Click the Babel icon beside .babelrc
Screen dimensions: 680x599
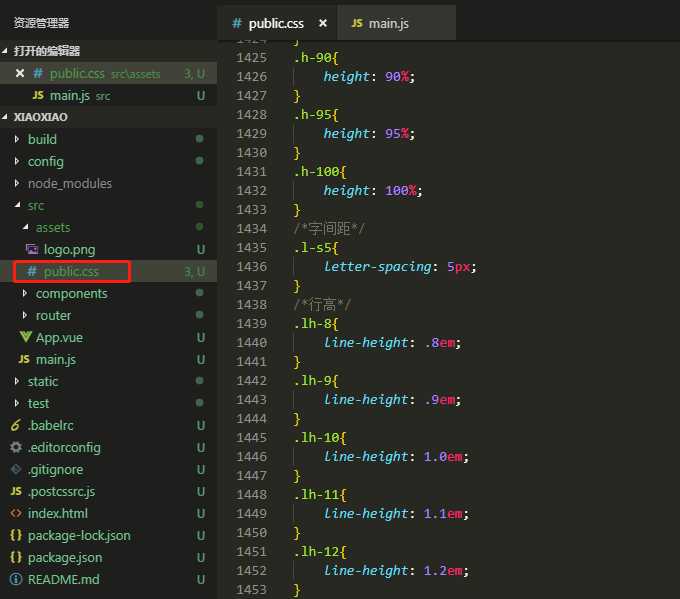(16, 425)
